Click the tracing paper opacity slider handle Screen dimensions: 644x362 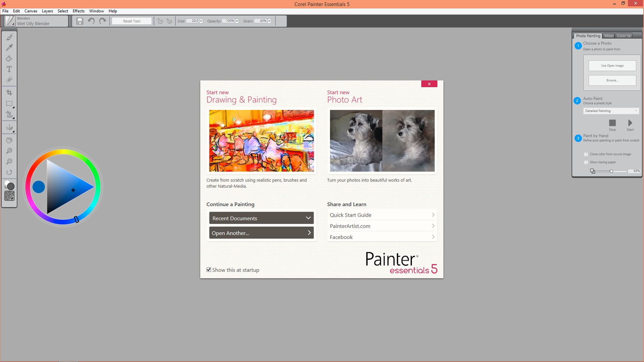click(611, 171)
